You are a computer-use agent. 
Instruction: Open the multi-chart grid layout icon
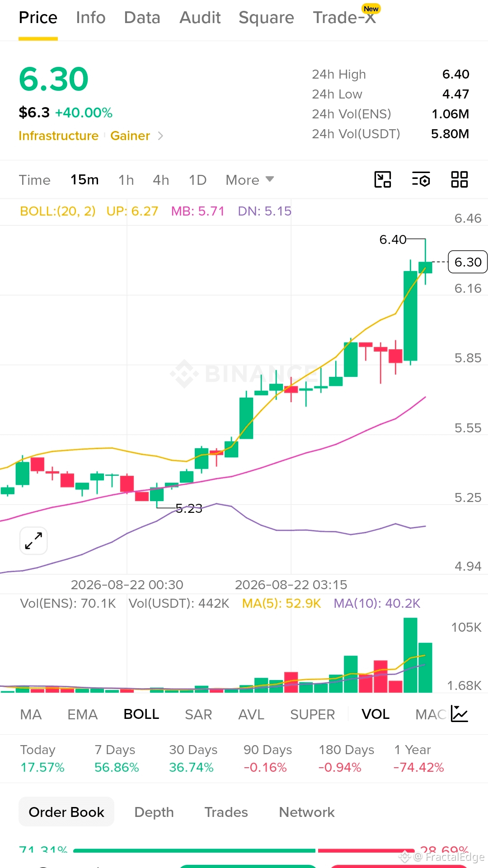(x=459, y=179)
